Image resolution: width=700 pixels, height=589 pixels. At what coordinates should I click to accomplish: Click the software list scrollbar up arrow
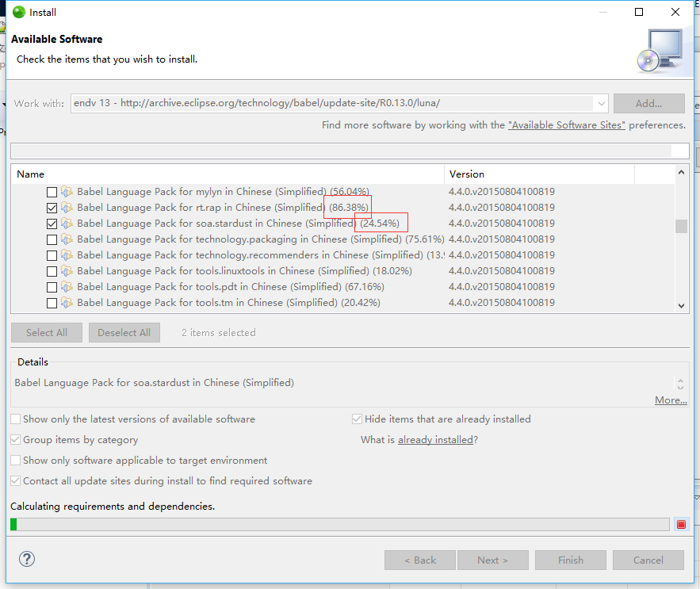click(681, 172)
